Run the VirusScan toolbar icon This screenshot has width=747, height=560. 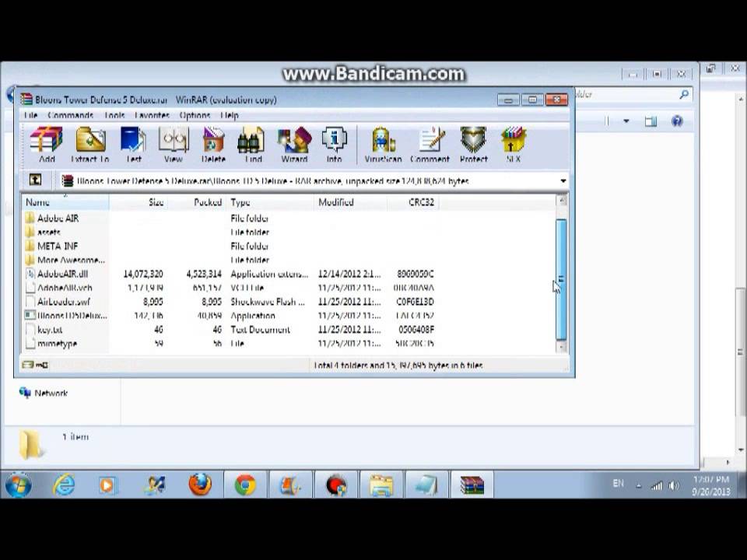click(383, 145)
